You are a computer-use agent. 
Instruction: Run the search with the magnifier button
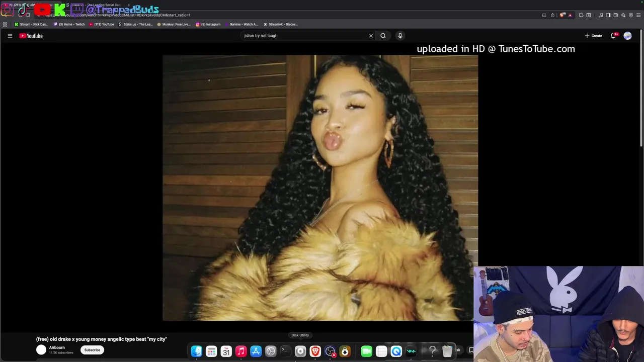pos(383,36)
